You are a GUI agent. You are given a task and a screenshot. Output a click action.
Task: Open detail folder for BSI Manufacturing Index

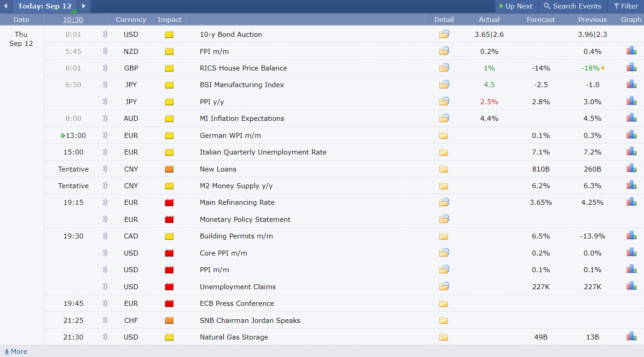[444, 84]
